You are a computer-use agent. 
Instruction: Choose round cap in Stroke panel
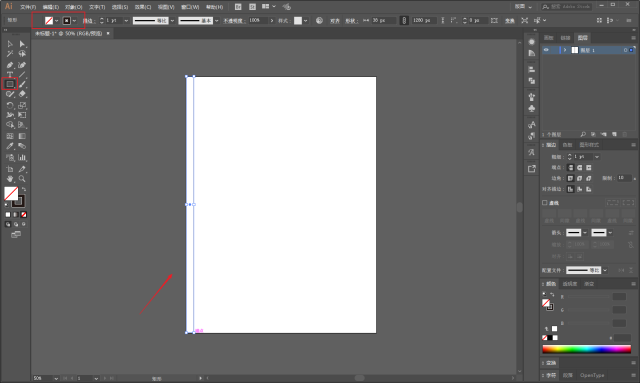click(x=580, y=167)
